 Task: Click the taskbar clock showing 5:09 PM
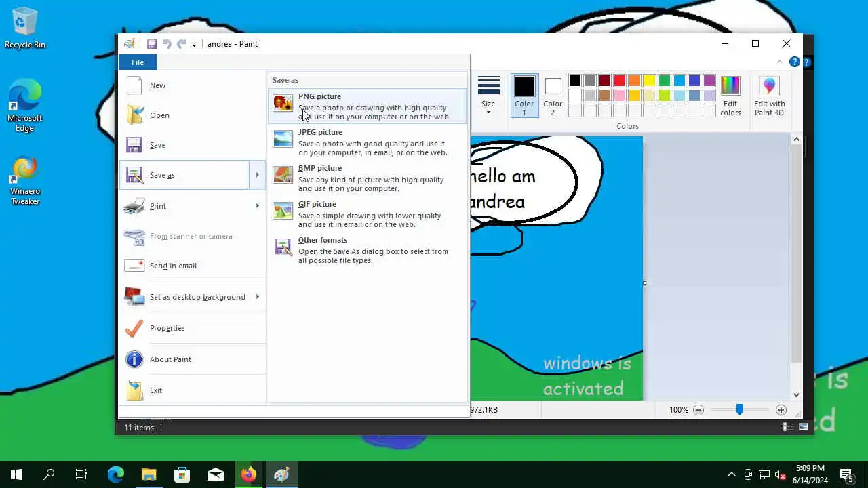pyautogui.click(x=810, y=474)
